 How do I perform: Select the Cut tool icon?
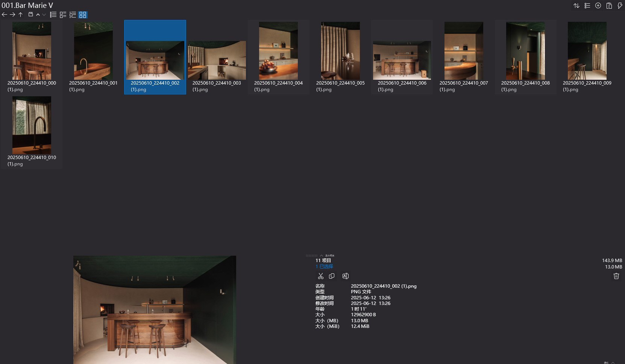pos(321,276)
